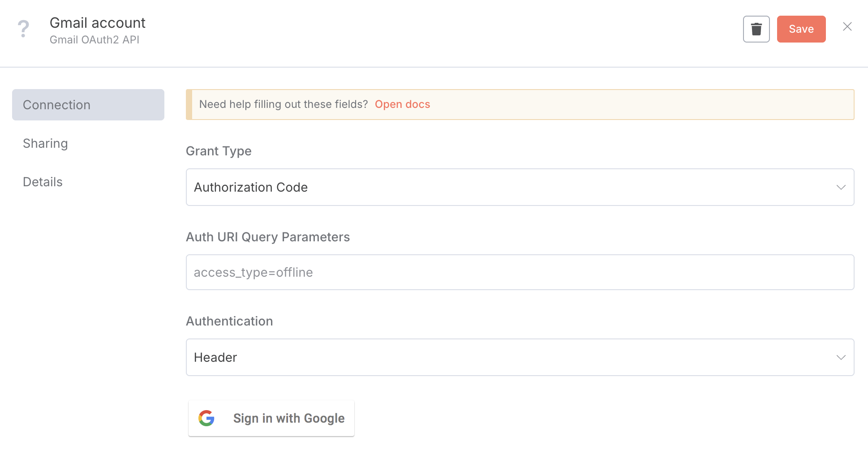The width and height of the screenshot is (868, 471).
Task: Click the Gmail account title
Action: point(98,23)
